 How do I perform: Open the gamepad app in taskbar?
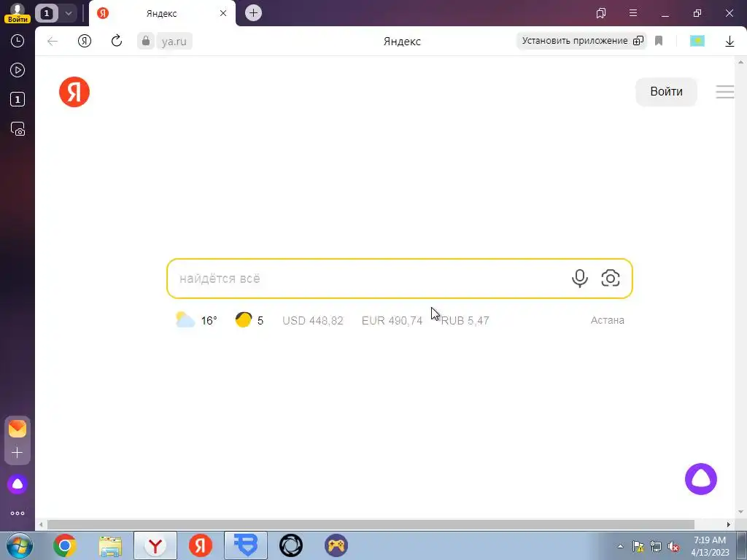click(x=336, y=545)
